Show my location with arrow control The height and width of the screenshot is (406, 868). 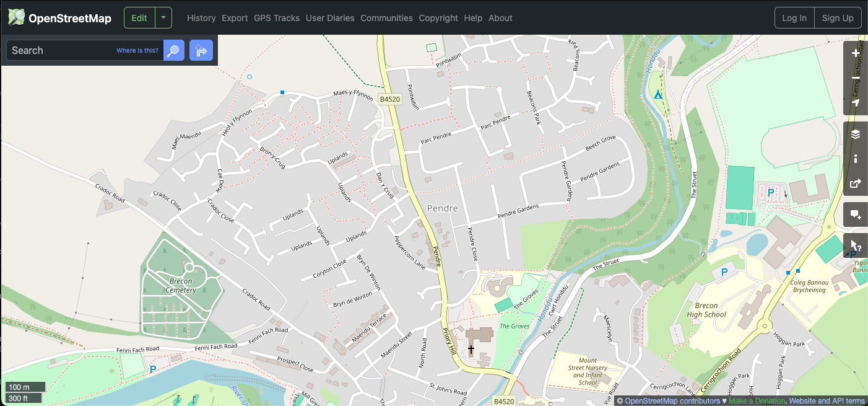[x=856, y=103]
